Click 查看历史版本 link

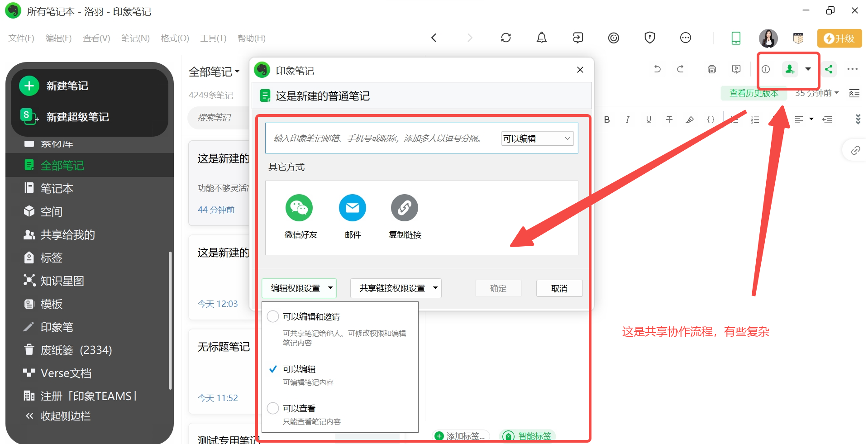coord(754,93)
